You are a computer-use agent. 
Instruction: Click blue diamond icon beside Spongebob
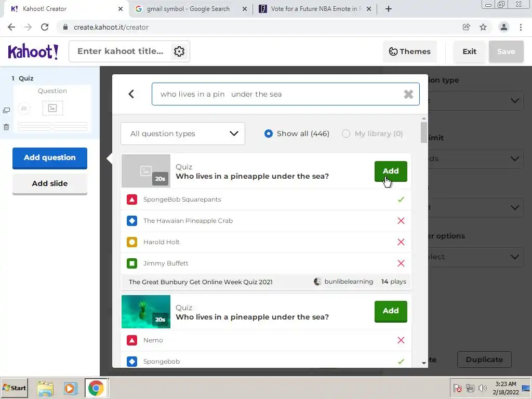coord(132,362)
